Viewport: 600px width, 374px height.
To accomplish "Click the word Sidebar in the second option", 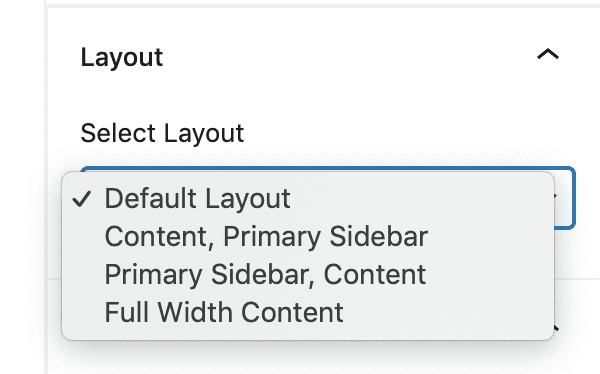I will point(378,236).
